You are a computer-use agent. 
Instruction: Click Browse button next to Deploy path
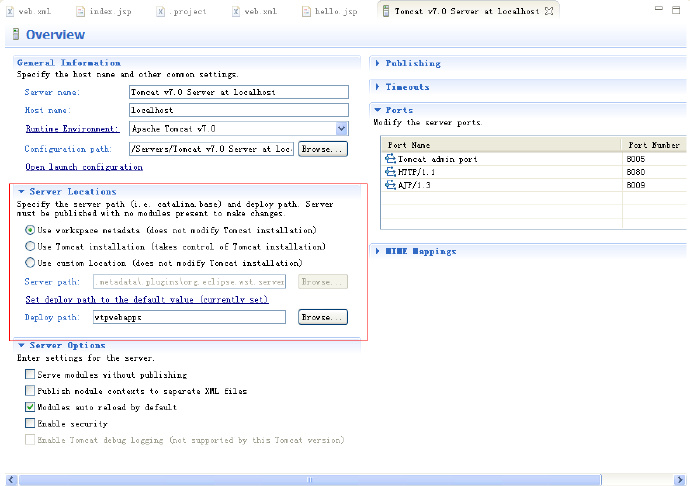323,317
